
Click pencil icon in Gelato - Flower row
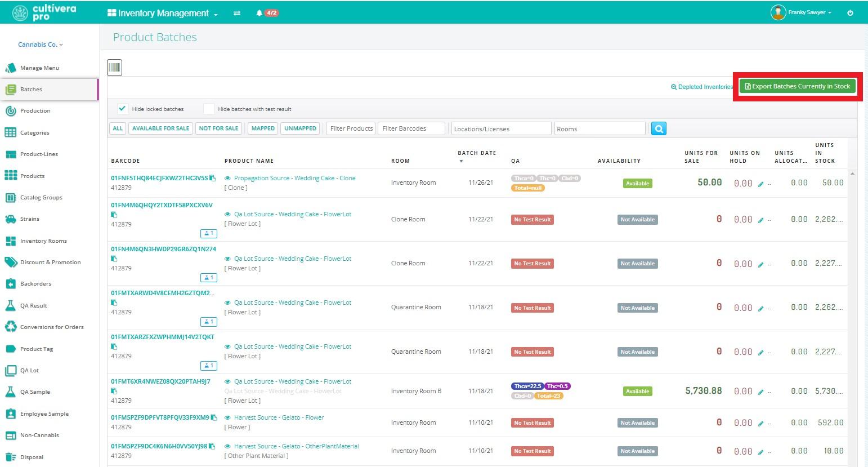(760, 424)
